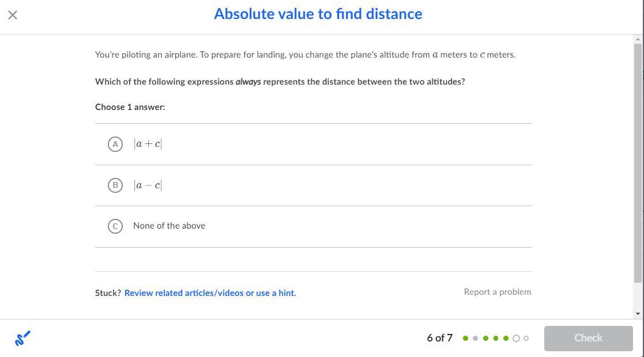Click the gray second progress dot
Image resolution: width=644 pixels, height=357 pixels.
(475, 339)
